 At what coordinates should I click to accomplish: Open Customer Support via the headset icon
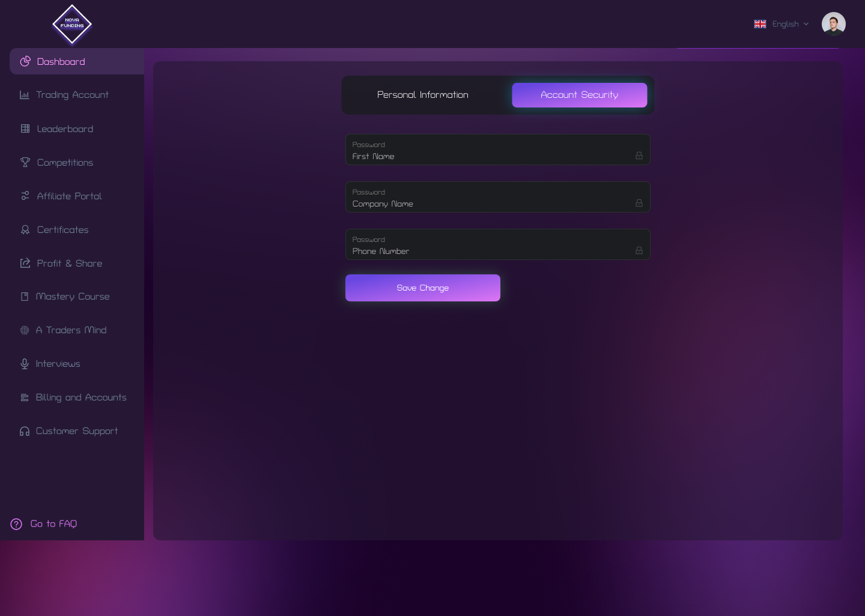pyautogui.click(x=25, y=430)
